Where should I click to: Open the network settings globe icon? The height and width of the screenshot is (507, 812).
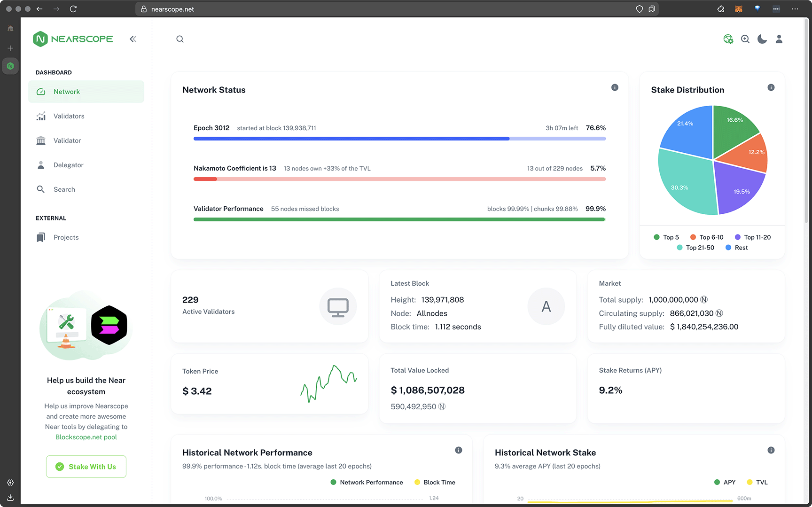click(728, 39)
